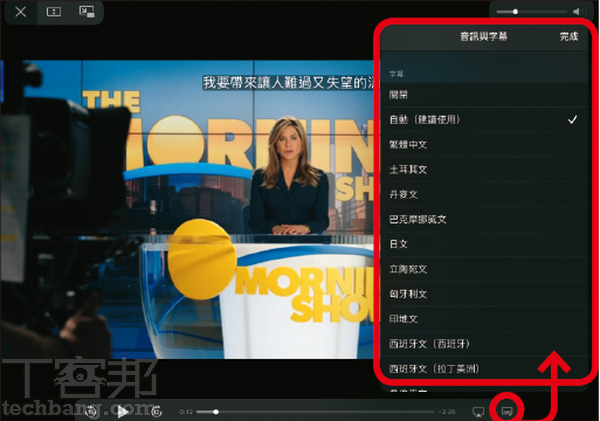
Task: Tap 完成 to close subtitle panel
Action: (569, 36)
